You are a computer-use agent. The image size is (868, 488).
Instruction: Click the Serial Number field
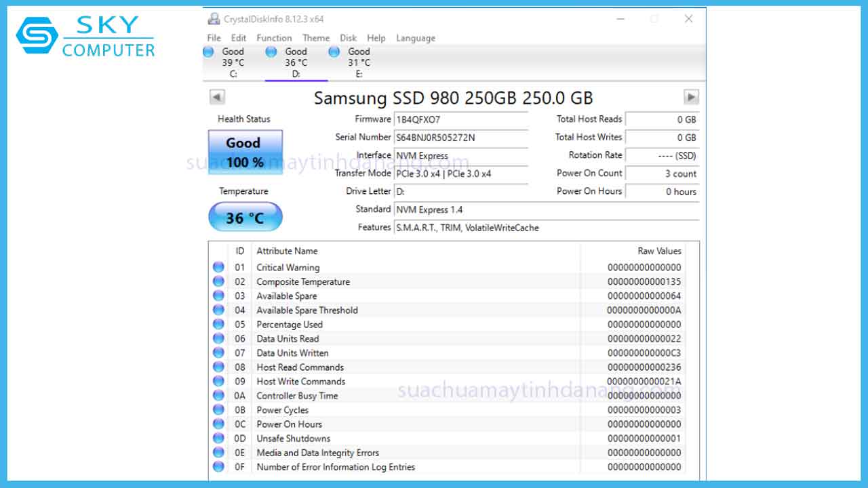click(461, 138)
